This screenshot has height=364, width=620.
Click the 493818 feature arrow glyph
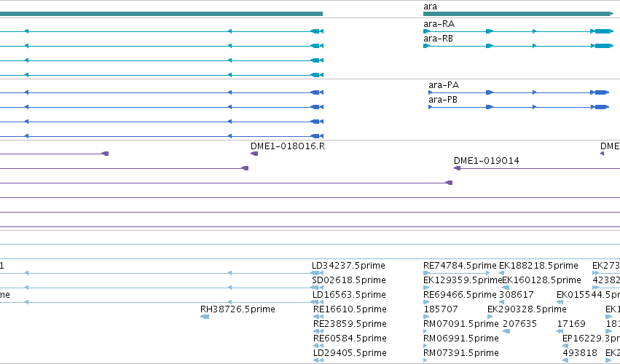pos(565,360)
